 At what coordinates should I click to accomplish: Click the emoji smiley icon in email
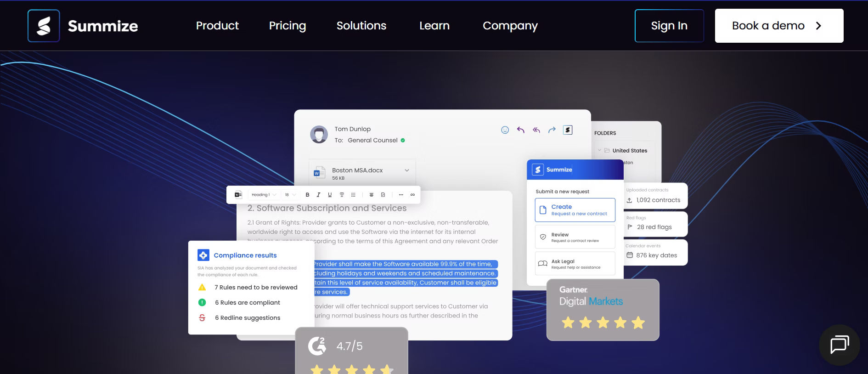click(505, 130)
